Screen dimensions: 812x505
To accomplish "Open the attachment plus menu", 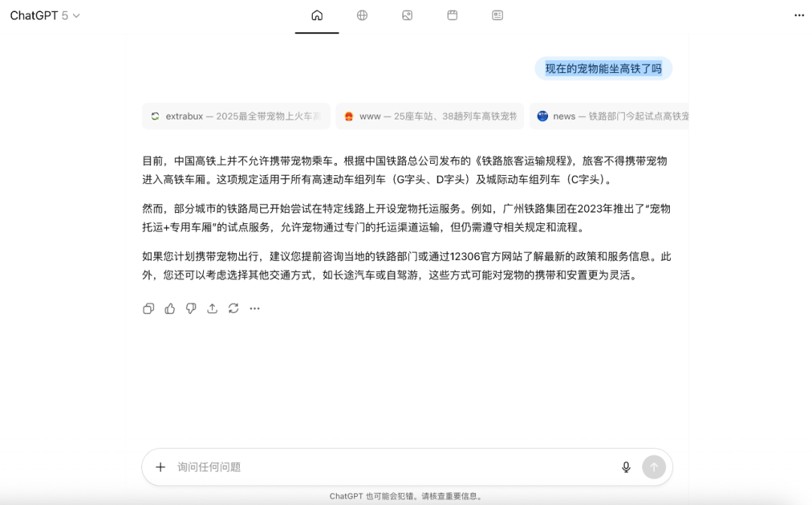I will 160,467.
